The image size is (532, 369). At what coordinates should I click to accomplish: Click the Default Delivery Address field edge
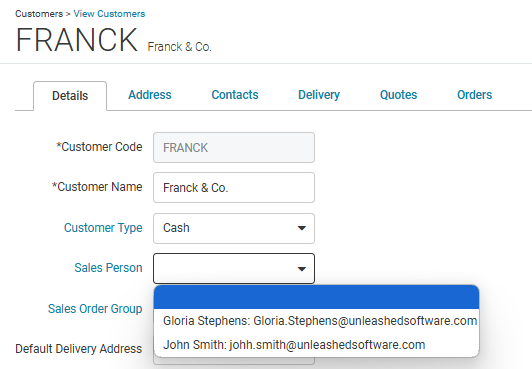coord(234,361)
